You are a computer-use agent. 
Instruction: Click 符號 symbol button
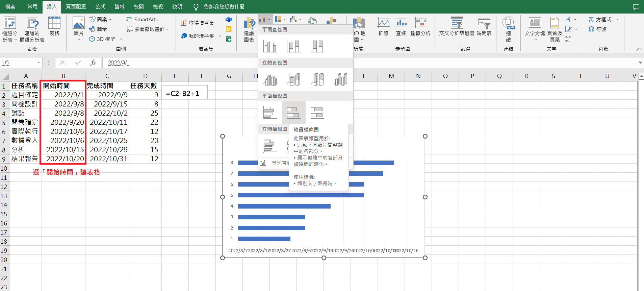[597, 29]
